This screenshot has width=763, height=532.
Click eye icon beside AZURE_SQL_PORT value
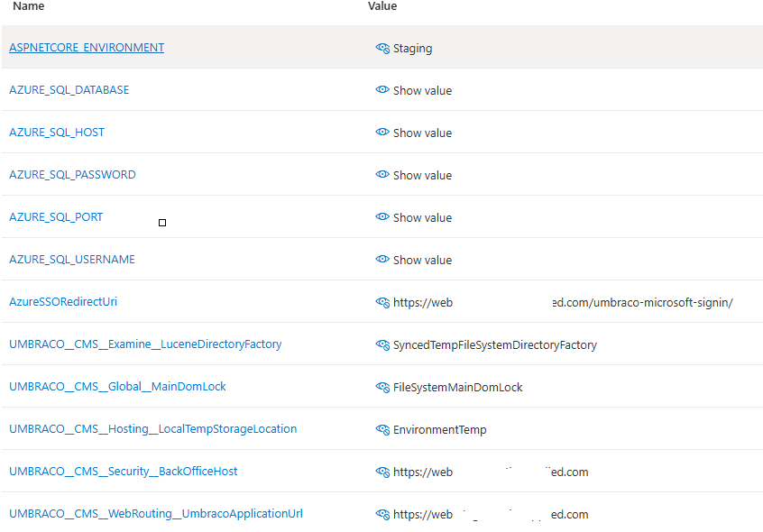(382, 217)
